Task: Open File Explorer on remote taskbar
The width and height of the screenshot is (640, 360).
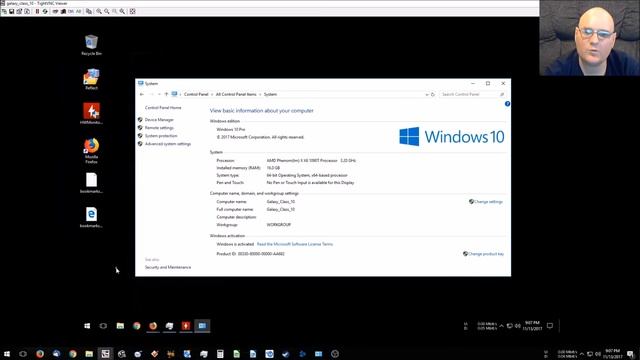Action: point(120,326)
